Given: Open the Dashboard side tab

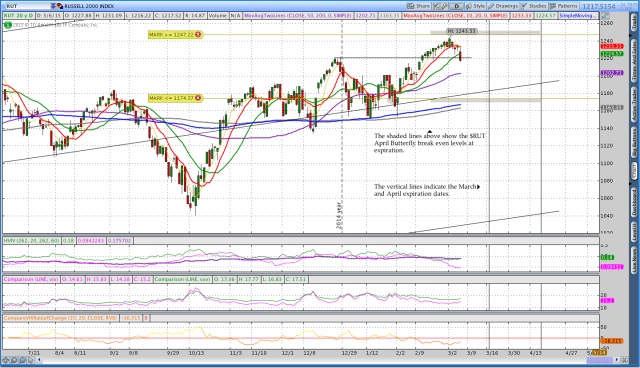Looking at the screenshot, I should pyautogui.click(x=634, y=202).
